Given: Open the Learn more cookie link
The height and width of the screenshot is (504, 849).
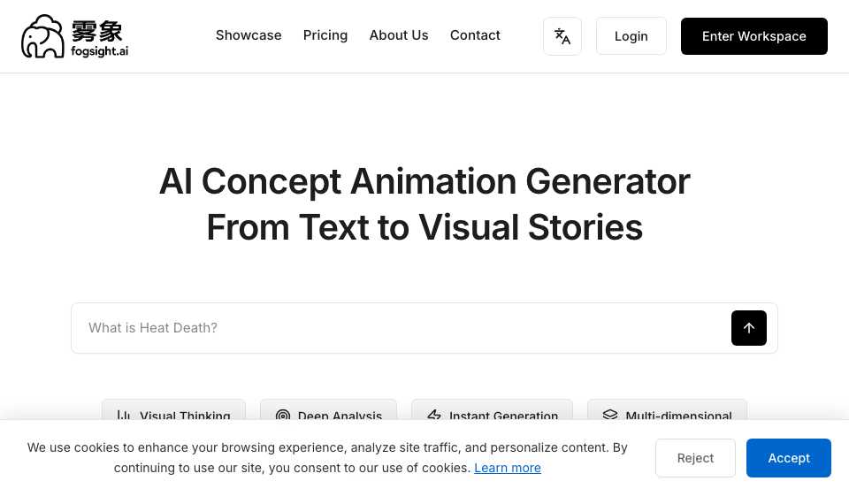Looking at the screenshot, I should pyautogui.click(x=508, y=468).
